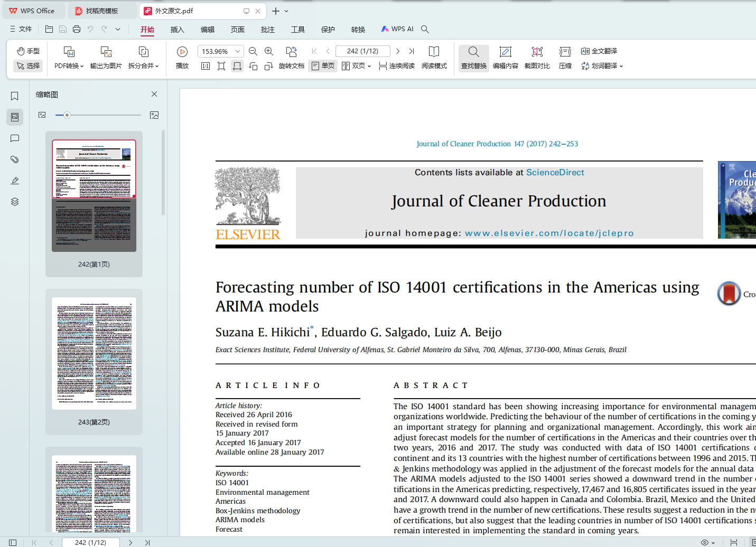Image resolution: width=756 pixels, height=547 pixels.
Task: Open 阅读模式 reading mode
Action: click(x=434, y=58)
